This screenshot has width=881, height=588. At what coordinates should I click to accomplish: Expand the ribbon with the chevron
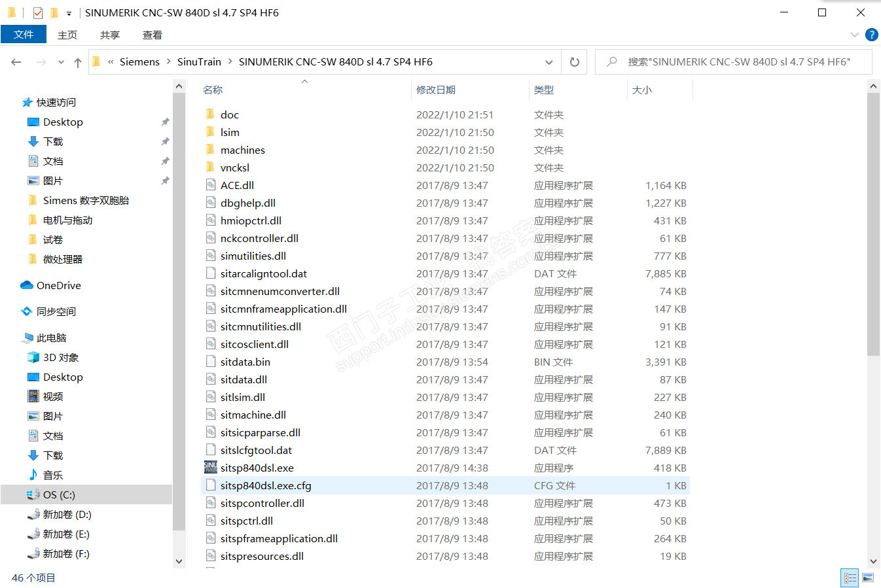(854, 35)
